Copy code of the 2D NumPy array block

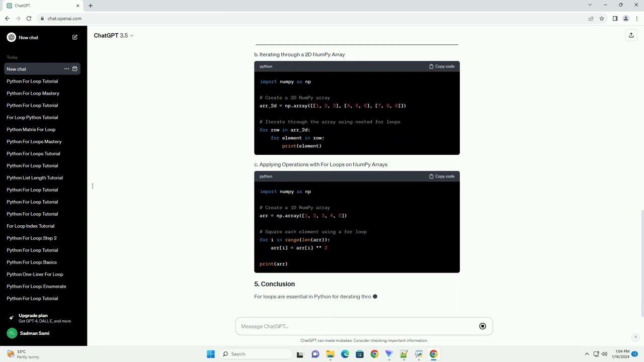(442, 66)
